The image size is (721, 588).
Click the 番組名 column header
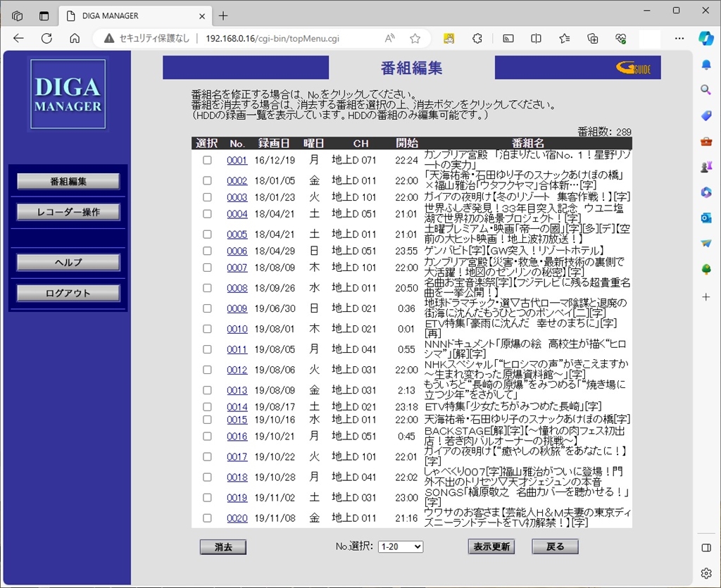[x=527, y=144]
